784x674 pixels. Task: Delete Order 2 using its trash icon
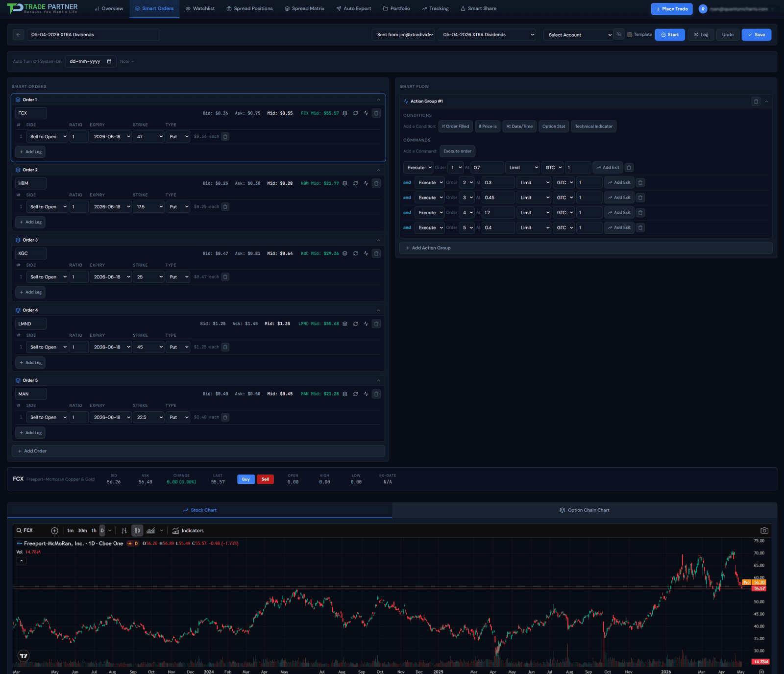[376, 183]
